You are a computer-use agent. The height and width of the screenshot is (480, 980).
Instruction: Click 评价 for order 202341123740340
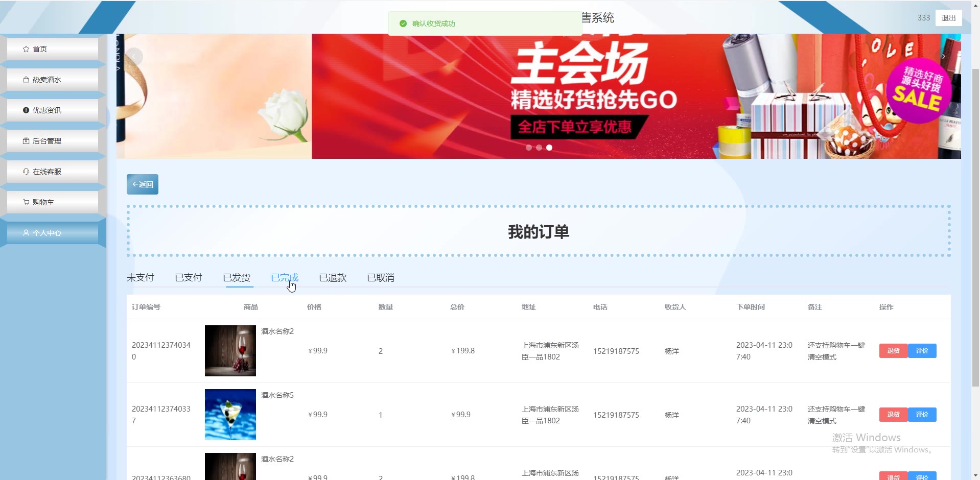pos(922,351)
